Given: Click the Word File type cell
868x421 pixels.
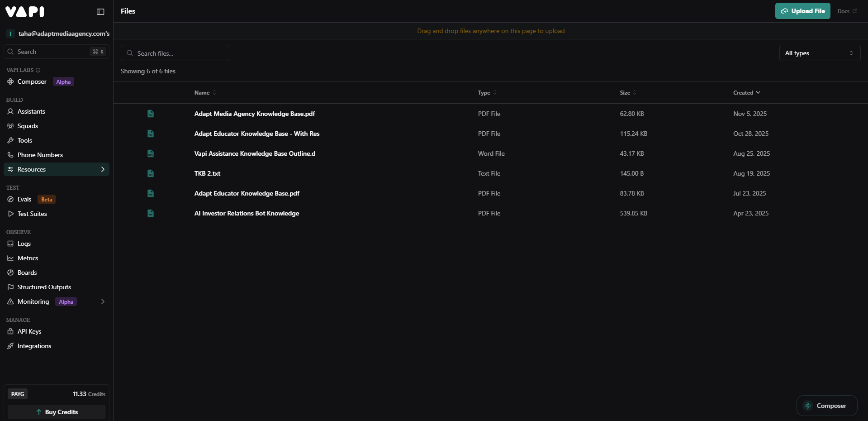Looking at the screenshot, I should point(491,153).
